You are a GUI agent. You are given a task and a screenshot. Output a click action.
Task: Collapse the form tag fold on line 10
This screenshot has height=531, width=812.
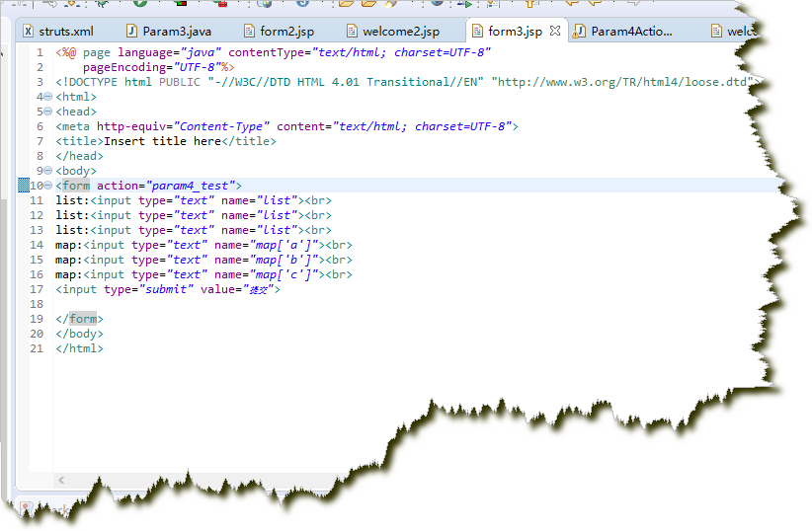coord(47,186)
